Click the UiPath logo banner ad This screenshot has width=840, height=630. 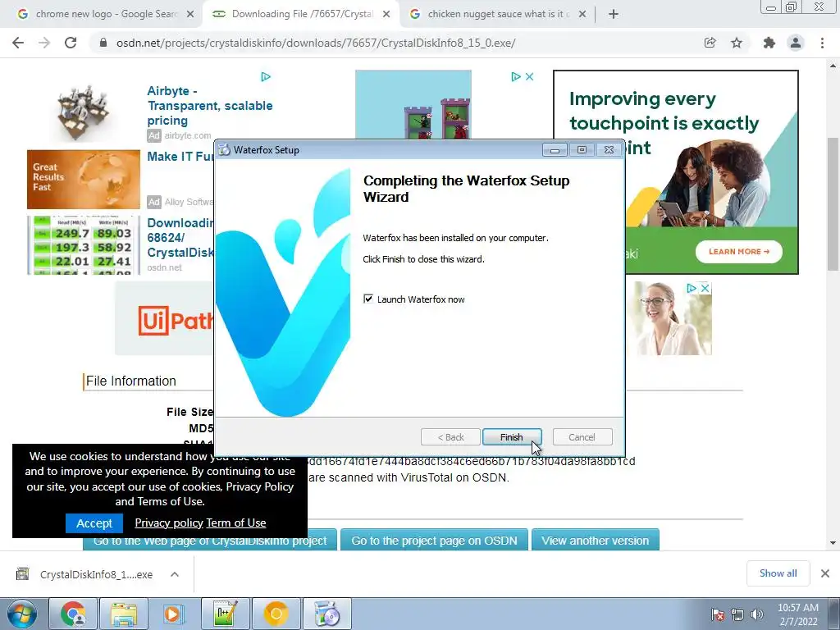(x=176, y=321)
